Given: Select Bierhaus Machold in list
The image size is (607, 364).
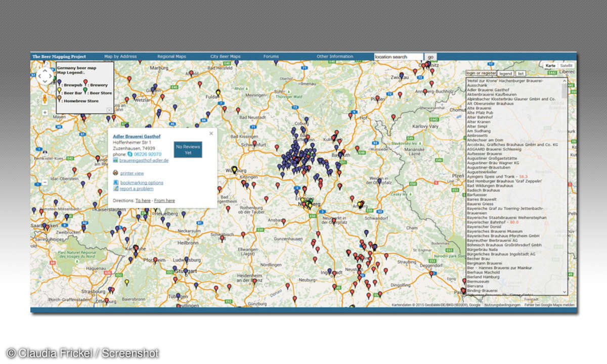Looking at the screenshot, I should (485, 272).
